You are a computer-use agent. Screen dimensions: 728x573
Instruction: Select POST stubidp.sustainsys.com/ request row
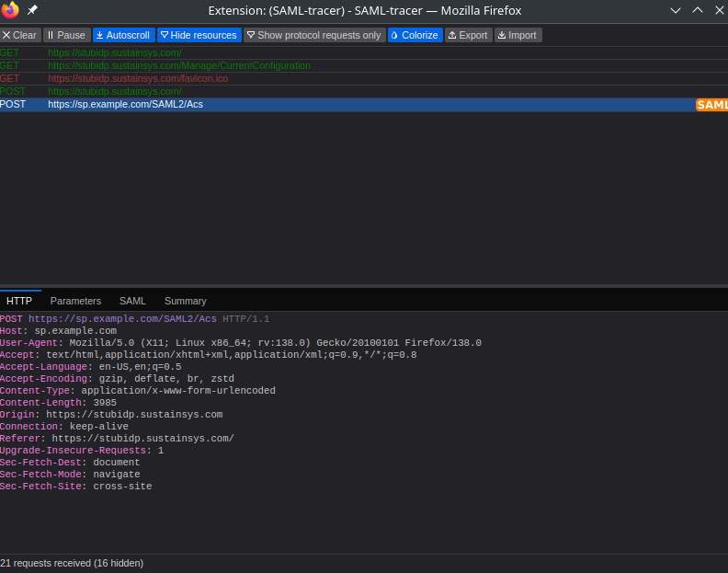point(364,92)
